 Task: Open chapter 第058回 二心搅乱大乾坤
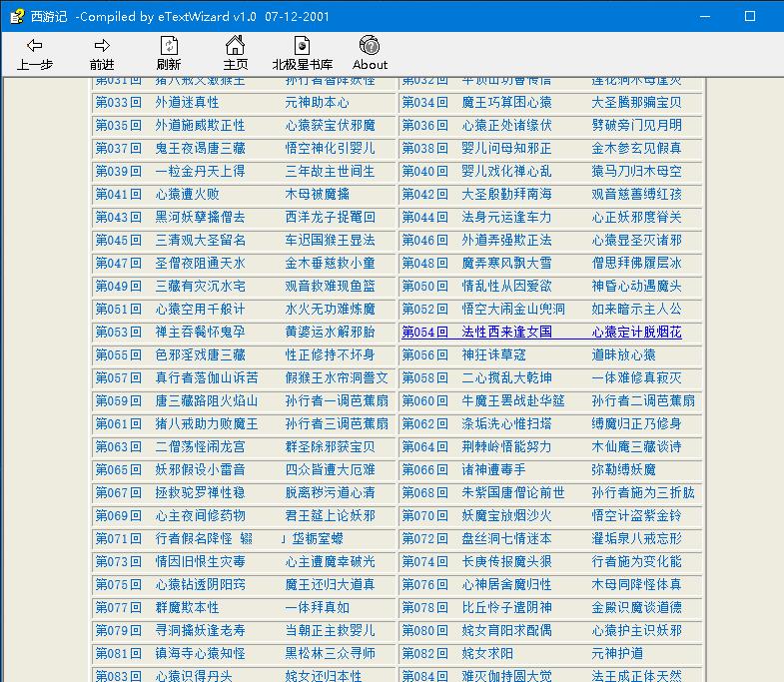click(541, 378)
